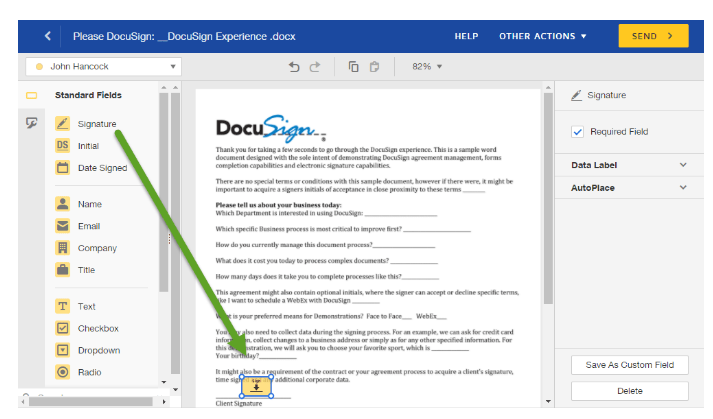Select the Text field icon
This screenshot has height=419, width=713.
coord(63,306)
